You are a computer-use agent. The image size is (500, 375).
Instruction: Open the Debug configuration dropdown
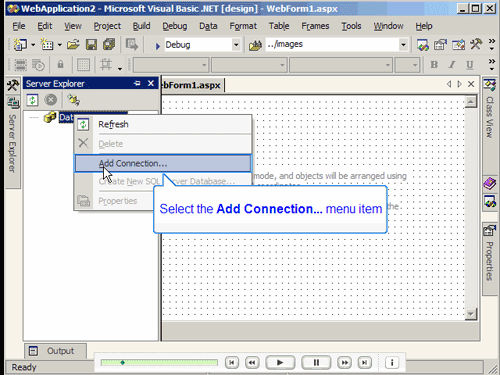click(236, 45)
